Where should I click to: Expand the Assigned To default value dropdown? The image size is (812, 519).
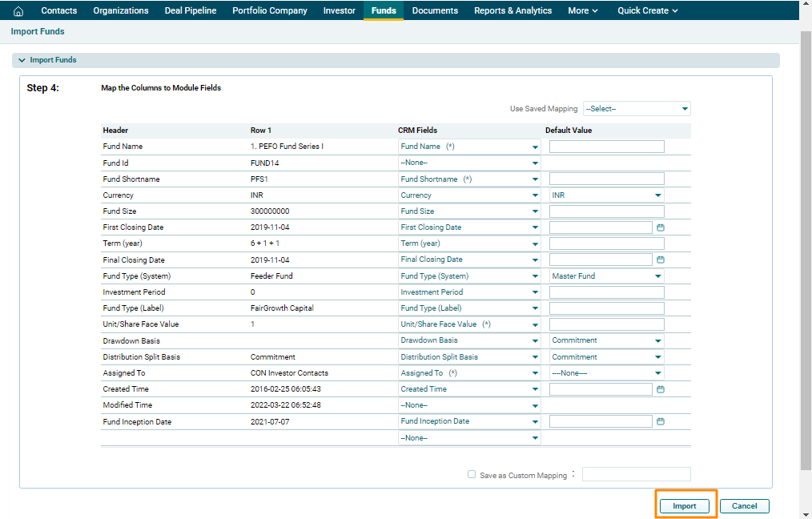pos(606,373)
